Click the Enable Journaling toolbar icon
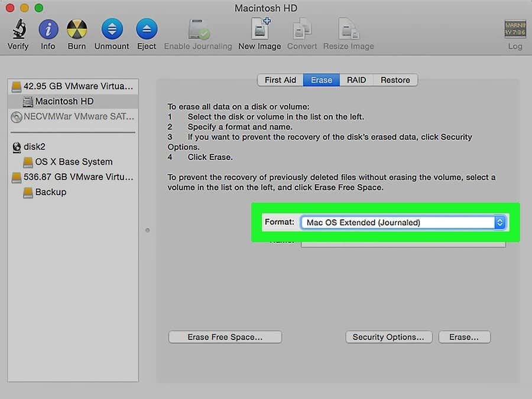The height and width of the screenshot is (399, 532). 199,30
